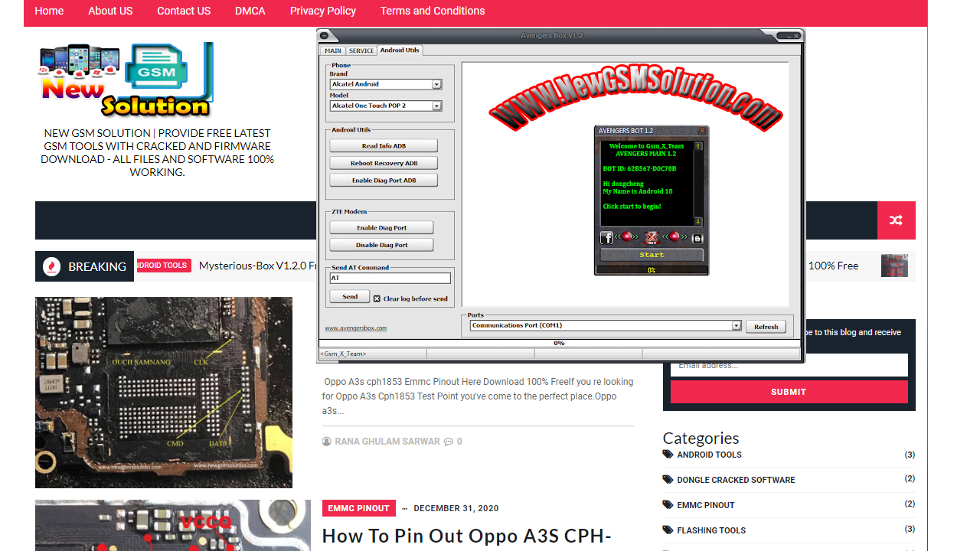Click the comment bubble icon near the author name

click(x=448, y=441)
